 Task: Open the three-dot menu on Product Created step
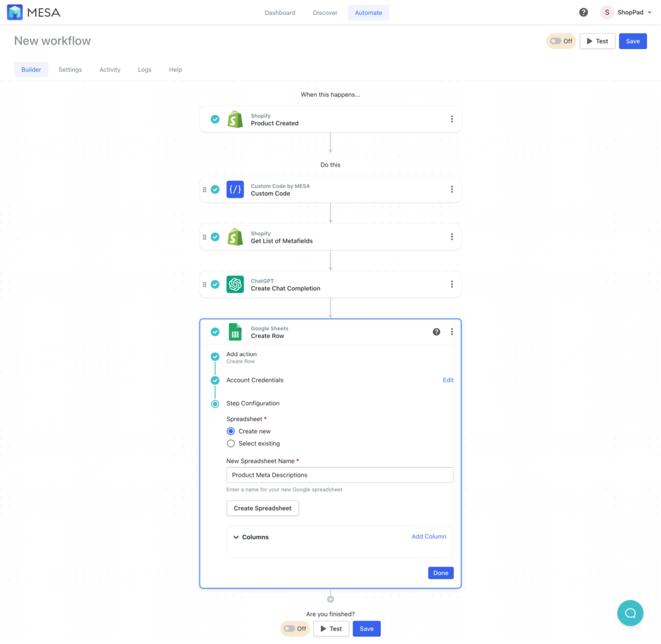point(452,119)
